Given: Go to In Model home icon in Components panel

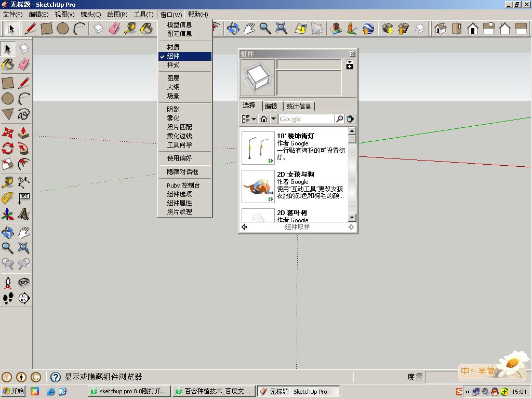Looking at the screenshot, I should tap(264, 119).
